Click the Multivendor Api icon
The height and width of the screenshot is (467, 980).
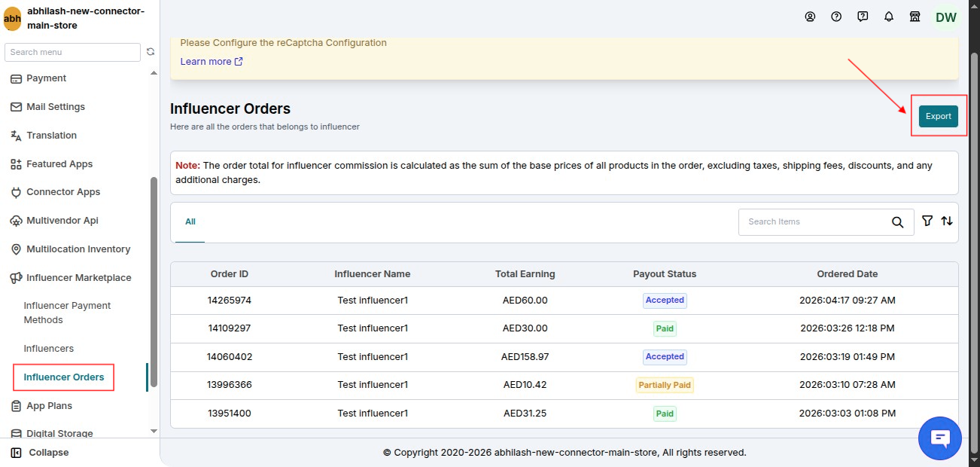pos(16,221)
